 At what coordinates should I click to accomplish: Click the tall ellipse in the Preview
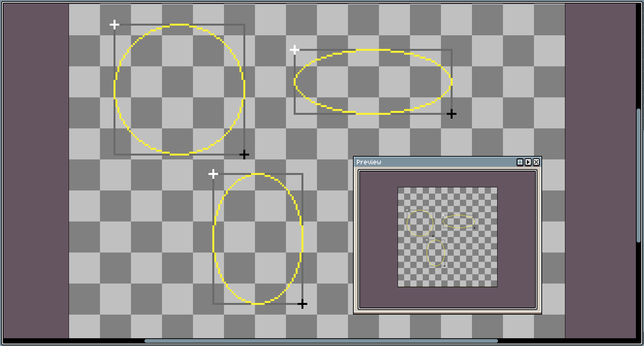point(436,253)
